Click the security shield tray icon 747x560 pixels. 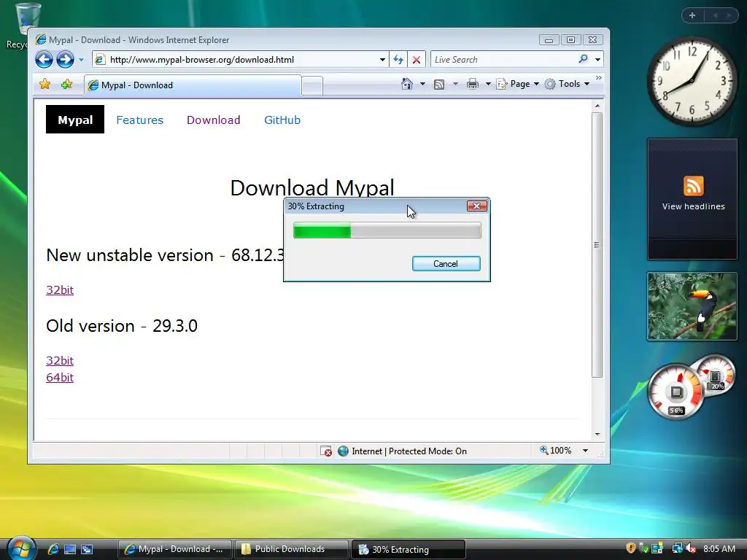pos(631,548)
